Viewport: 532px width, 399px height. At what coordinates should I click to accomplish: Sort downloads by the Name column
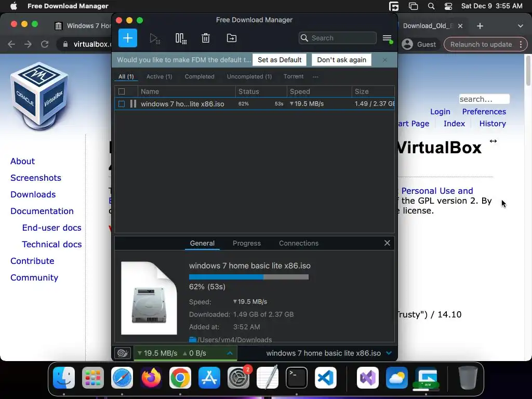tap(187, 91)
